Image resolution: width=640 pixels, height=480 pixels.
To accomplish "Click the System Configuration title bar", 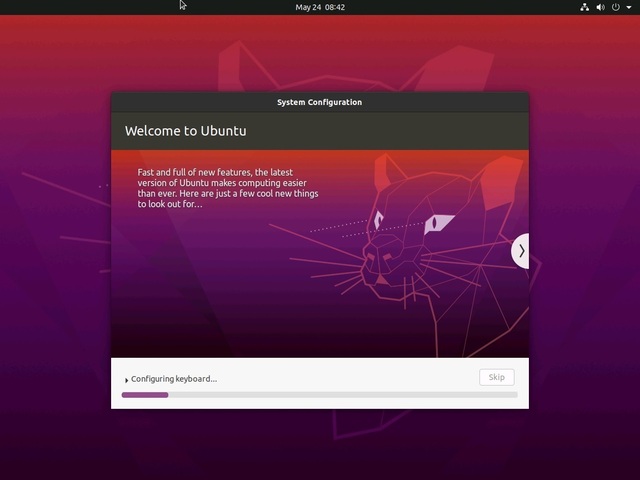I will (x=319, y=102).
